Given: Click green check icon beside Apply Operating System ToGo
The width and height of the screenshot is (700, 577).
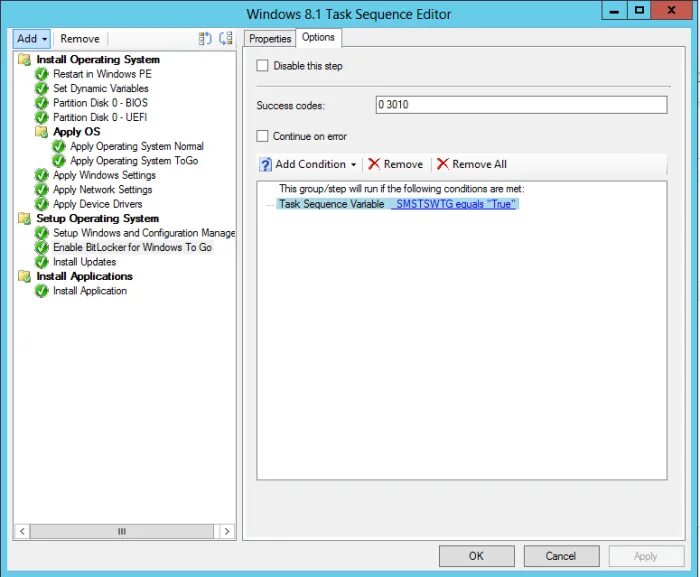Looking at the screenshot, I should point(58,161).
